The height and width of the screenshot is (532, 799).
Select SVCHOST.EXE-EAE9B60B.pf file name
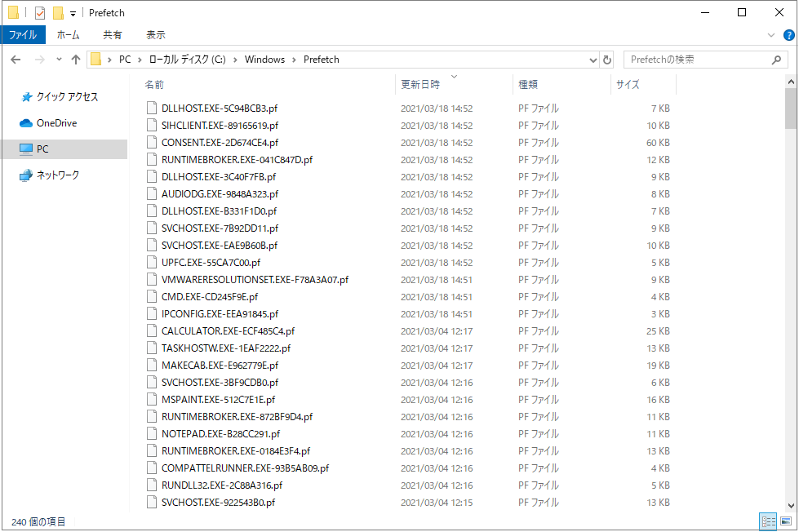tap(220, 246)
